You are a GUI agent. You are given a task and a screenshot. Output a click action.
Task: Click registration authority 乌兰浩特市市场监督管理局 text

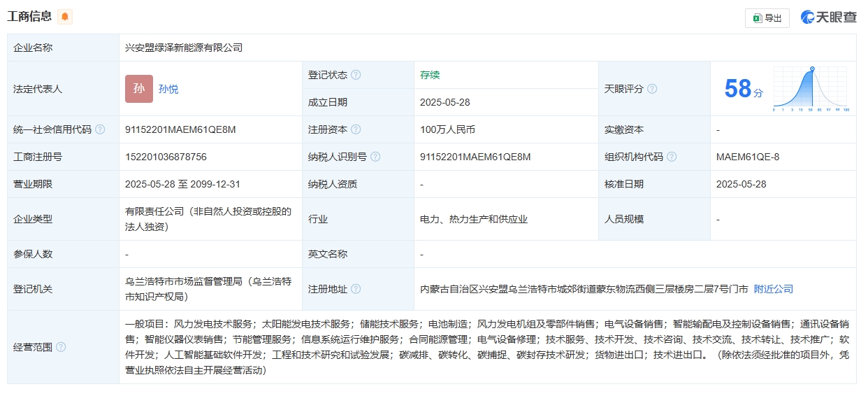coord(208,289)
